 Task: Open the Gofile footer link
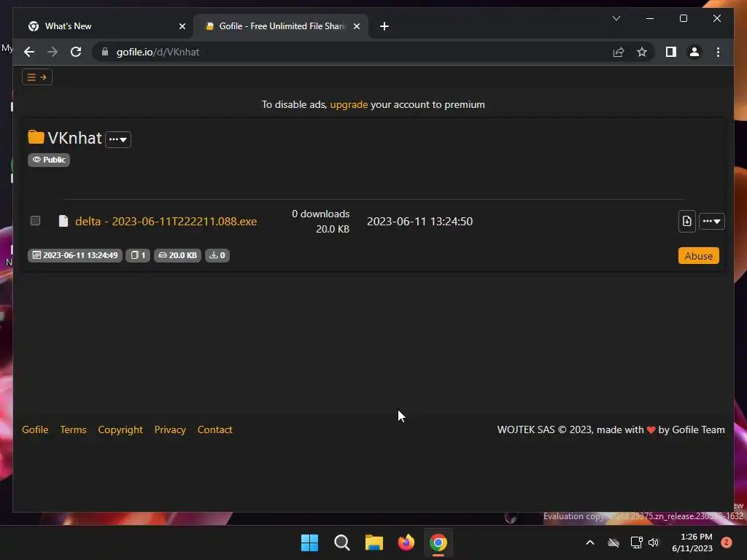pyautogui.click(x=35, y=429)
